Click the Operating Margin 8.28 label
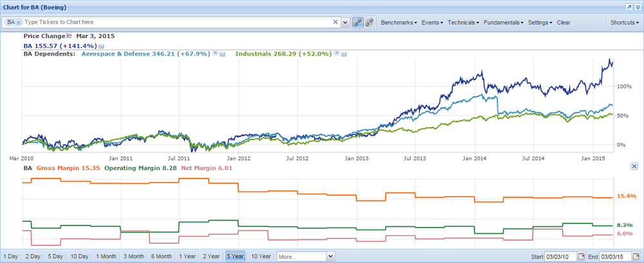Viewport: 644px width, 263px height. point(140,168)
